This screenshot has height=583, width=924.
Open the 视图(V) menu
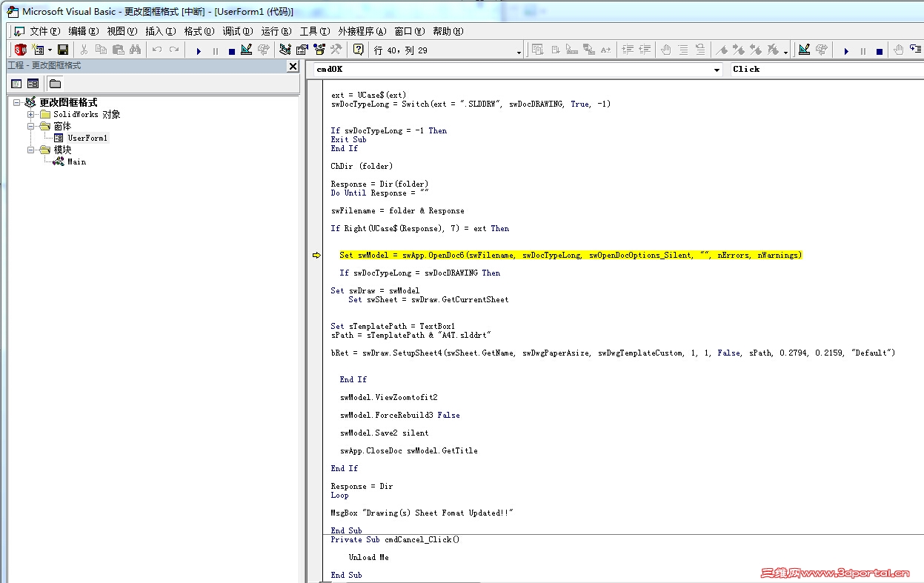[x=122, y=31]
